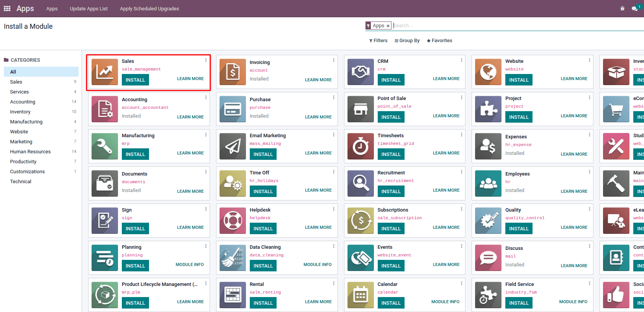The image size is (644, 312).
Task: Click the Field Service puzzle icon
Action: pyautogui.click(x=488, y=295)
